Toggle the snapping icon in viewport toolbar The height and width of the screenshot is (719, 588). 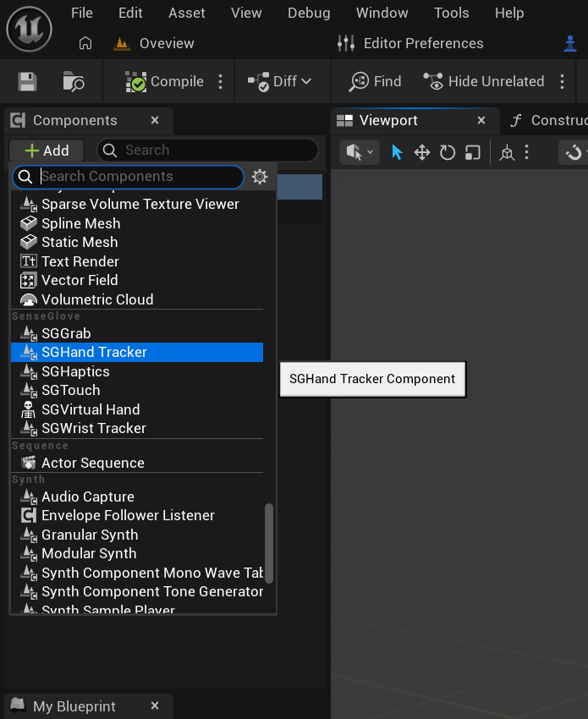click(574, 152)
